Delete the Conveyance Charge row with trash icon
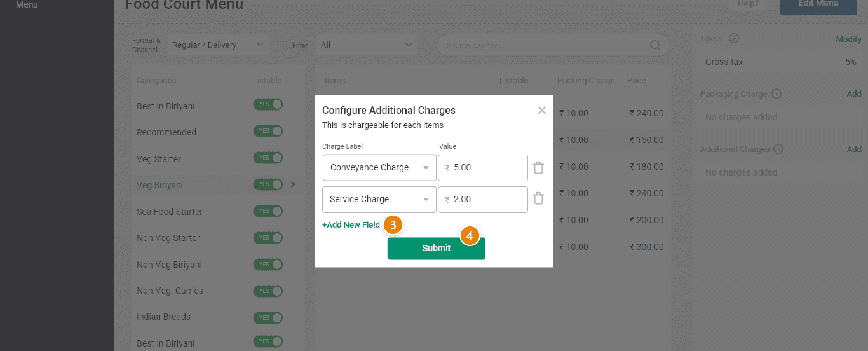 pyautogui.click(x=538, y=168)
